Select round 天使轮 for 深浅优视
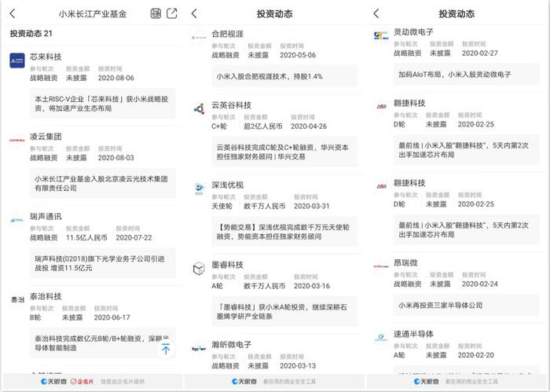Viewport: 550px width, 392px height. click(x=222, y=206)
